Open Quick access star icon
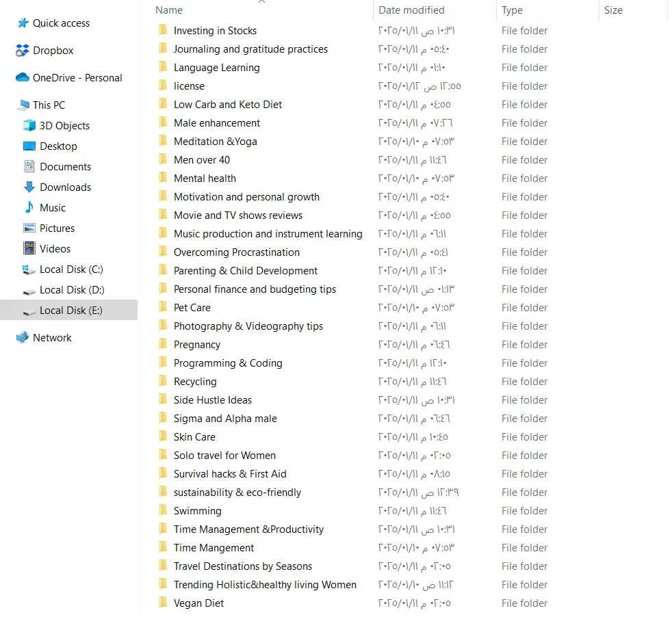Screen dimensions: 672x617 tap(23, 23)
